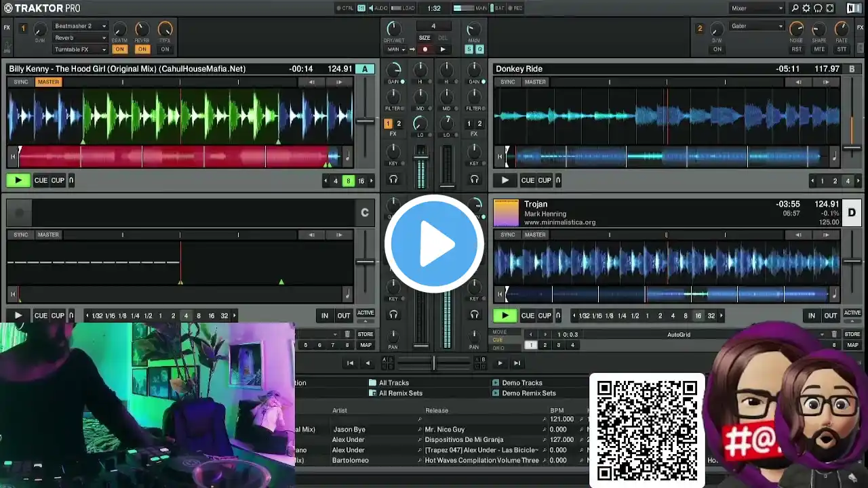The image size is (868, 488).
Task: Click the crossfader slider handle
Action: click(434, 363)
